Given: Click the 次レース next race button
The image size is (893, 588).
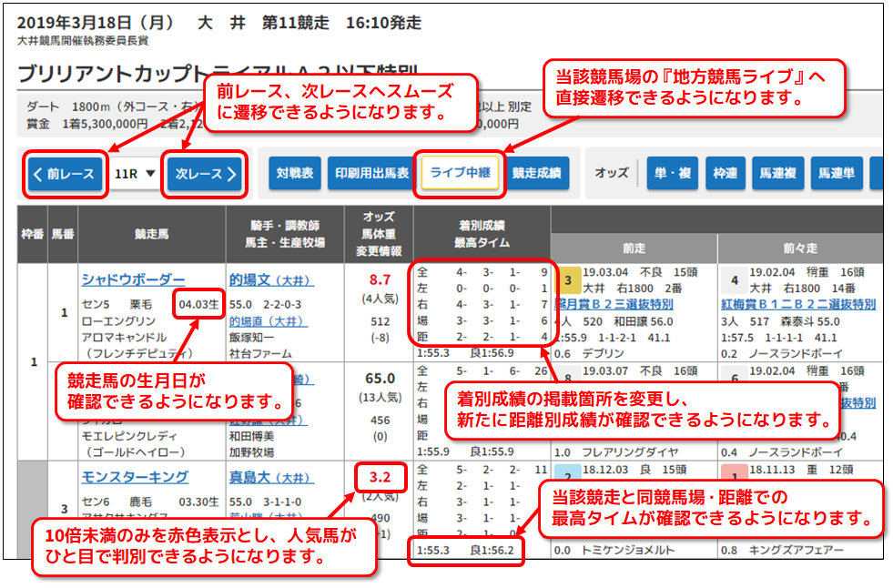Looking at the screenshot, I should (x=205, y=174).
